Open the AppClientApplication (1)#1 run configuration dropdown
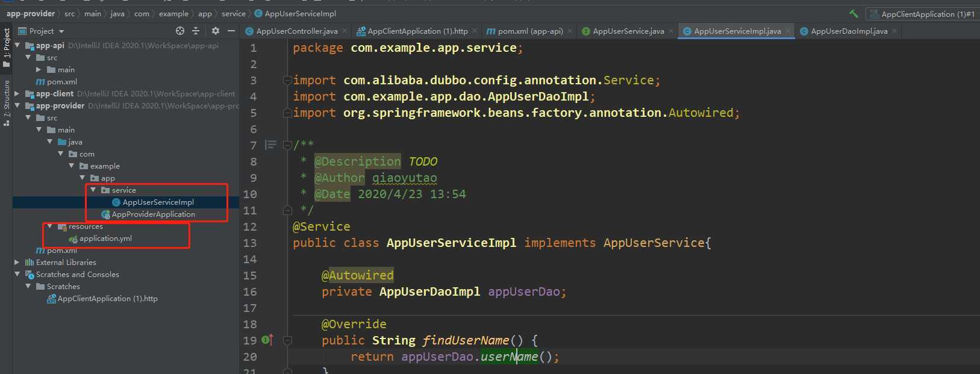 [922, 14]
